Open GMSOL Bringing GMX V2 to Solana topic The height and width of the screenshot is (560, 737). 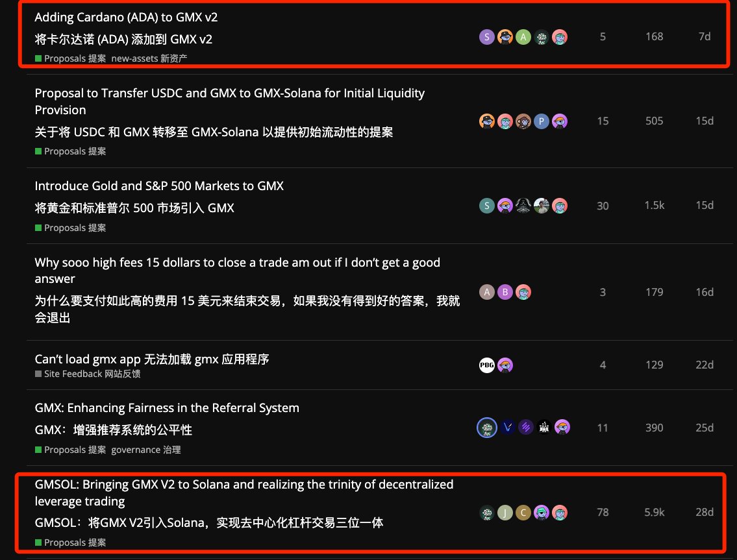click(244, 493)
